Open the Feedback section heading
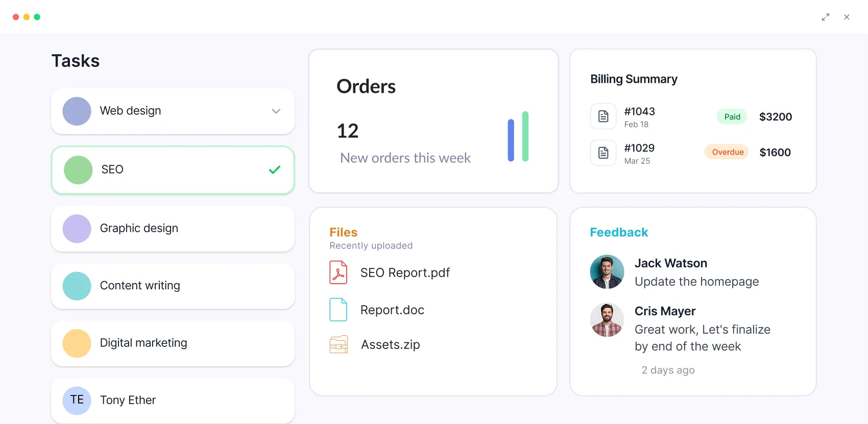The width and height of the screenshot is (868, 424). (x=619, y=233)
